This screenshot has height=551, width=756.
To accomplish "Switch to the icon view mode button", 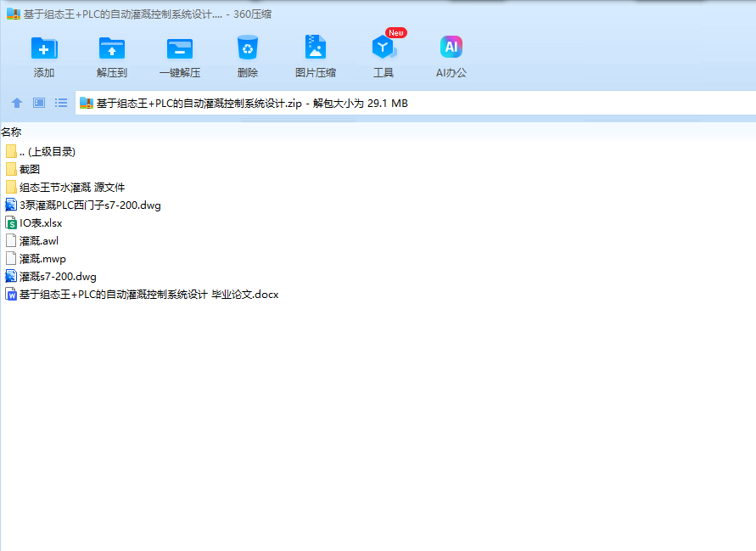I will [x=39, y=103].
